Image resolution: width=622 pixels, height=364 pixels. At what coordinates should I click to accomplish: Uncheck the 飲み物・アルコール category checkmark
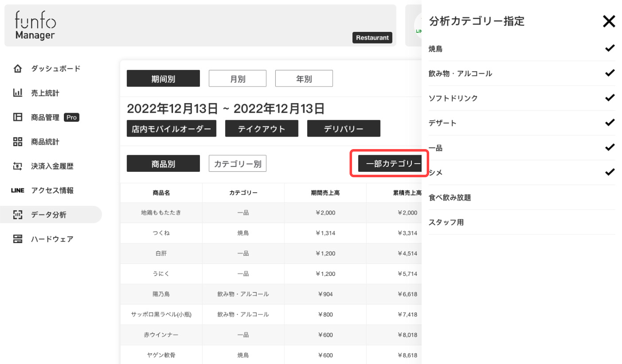coord(610,73)
